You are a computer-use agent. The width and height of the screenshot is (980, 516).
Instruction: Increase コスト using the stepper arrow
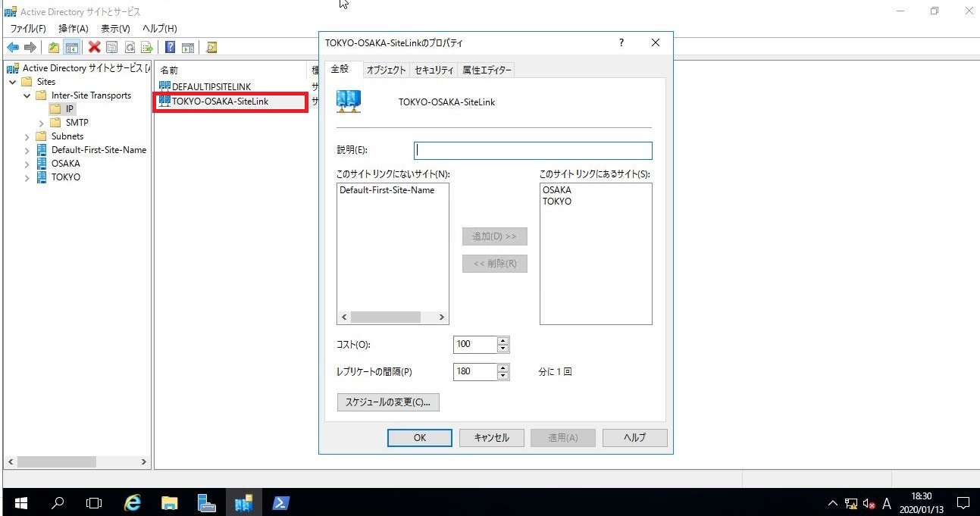click(501, 340)
